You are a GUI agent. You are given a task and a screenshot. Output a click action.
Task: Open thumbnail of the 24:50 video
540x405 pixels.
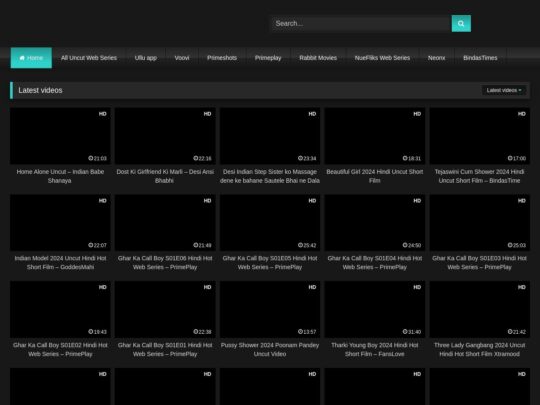(x=375, y=222)
